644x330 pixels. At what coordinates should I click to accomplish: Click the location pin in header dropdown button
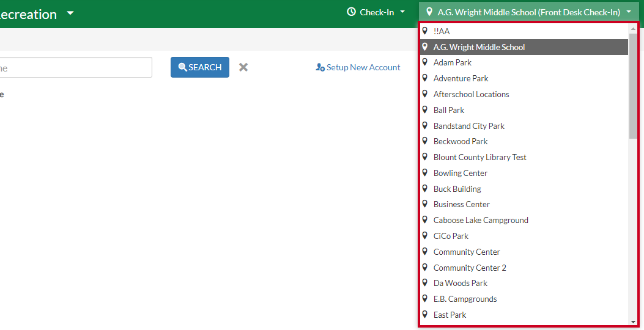click(x=429, y=12)
